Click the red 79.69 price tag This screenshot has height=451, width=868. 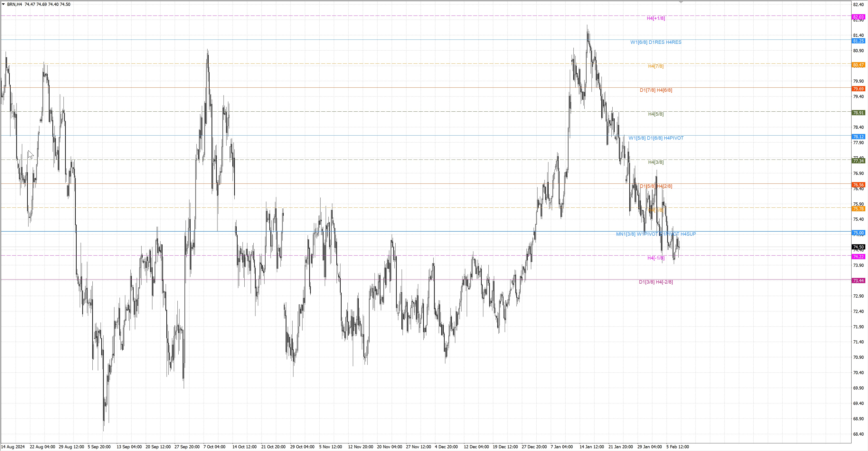[x=859, y=89]
